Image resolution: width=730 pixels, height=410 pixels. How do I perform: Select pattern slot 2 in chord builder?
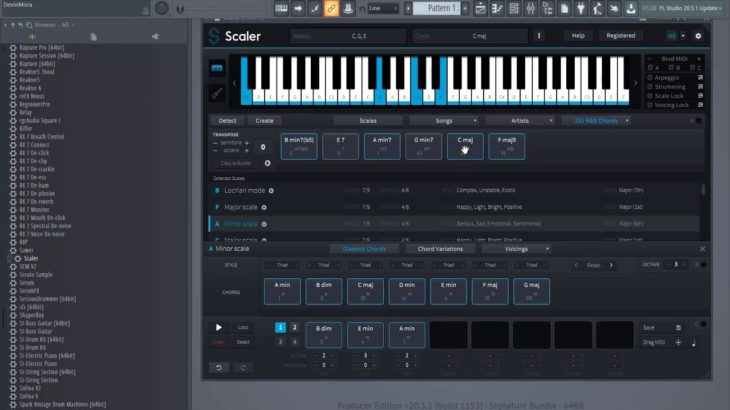pos(294,328)
